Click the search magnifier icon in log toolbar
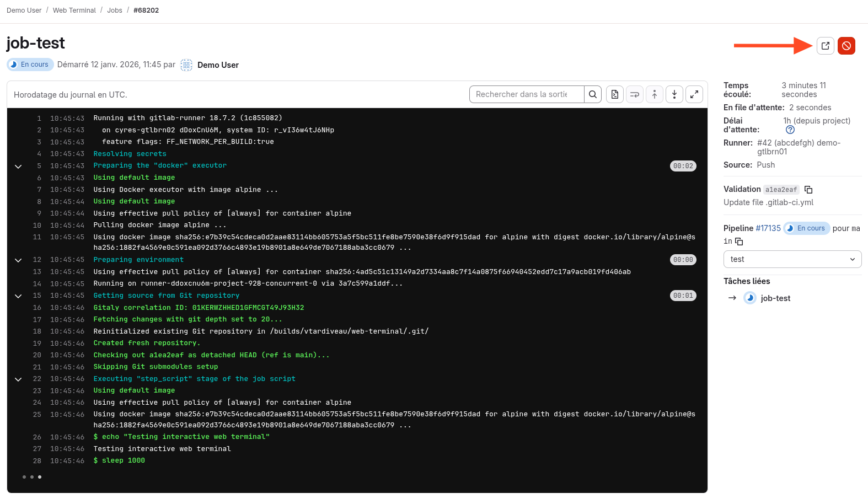 [592, 94]
